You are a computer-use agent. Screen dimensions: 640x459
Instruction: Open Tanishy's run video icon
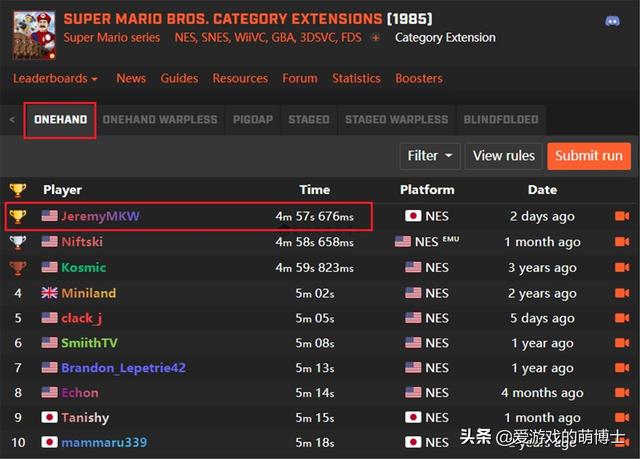622,417
